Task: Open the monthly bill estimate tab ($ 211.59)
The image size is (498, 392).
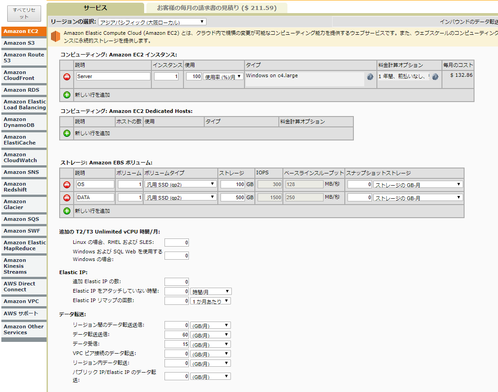Action: click(217, 8)
